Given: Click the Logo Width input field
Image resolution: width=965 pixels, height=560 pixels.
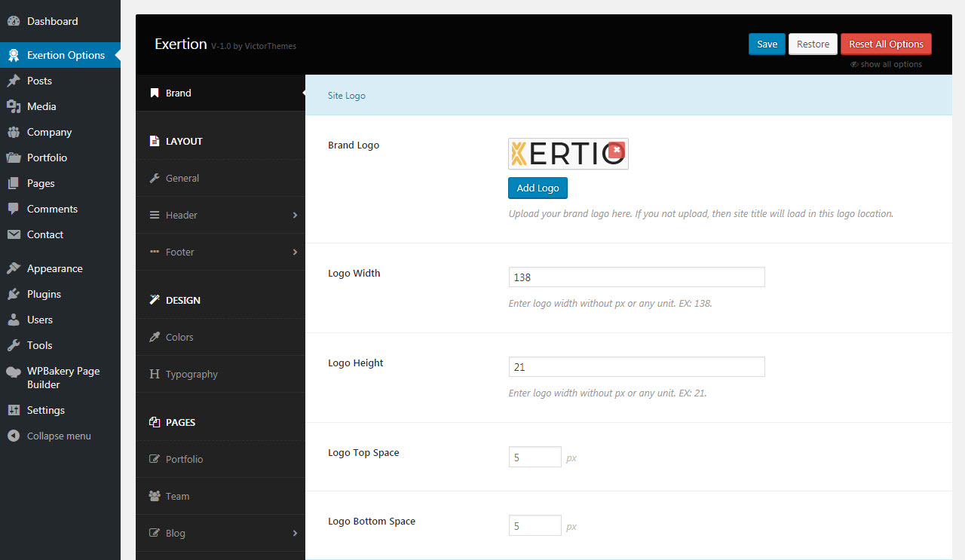Looking at the screenshot, I should [636, 277].
